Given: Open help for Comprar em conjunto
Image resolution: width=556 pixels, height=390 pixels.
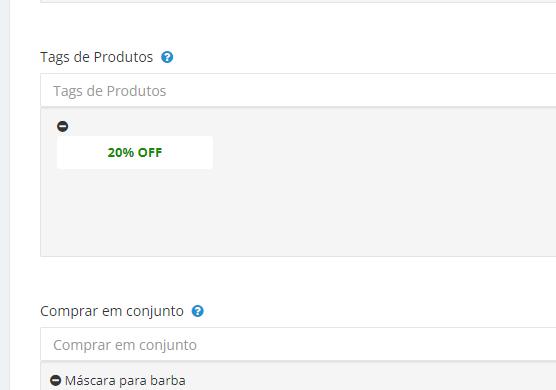Looking at the screenshot, I should pos(198,311).
